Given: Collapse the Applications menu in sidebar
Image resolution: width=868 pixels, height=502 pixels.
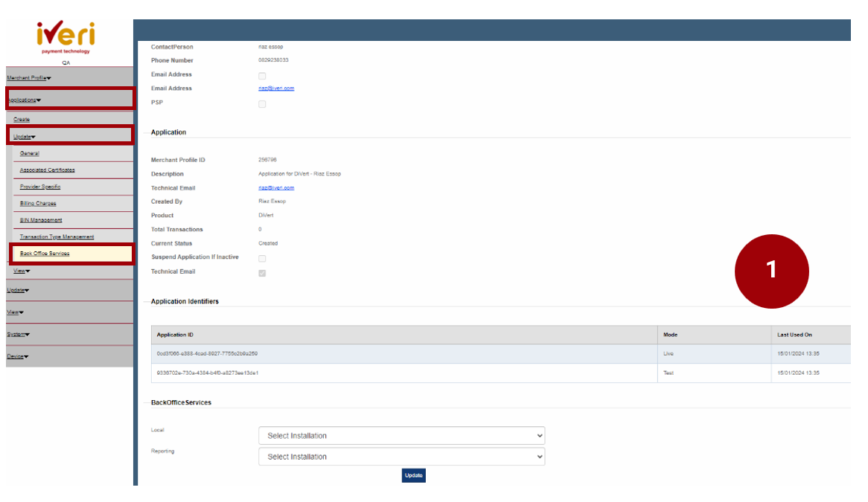Looking at the screenshot, I should (x=25, y=100).
